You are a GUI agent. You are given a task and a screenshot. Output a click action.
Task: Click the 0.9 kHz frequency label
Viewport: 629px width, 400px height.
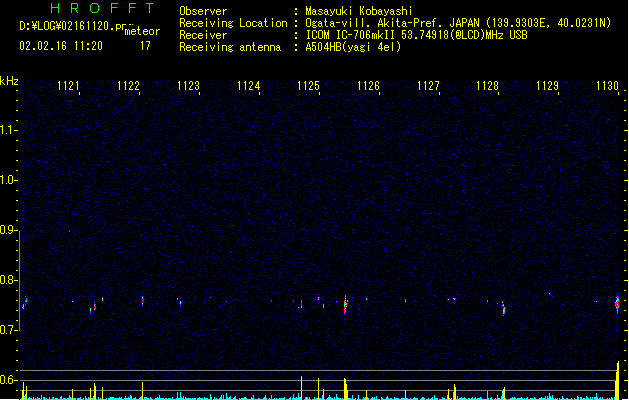click(8, 230)
